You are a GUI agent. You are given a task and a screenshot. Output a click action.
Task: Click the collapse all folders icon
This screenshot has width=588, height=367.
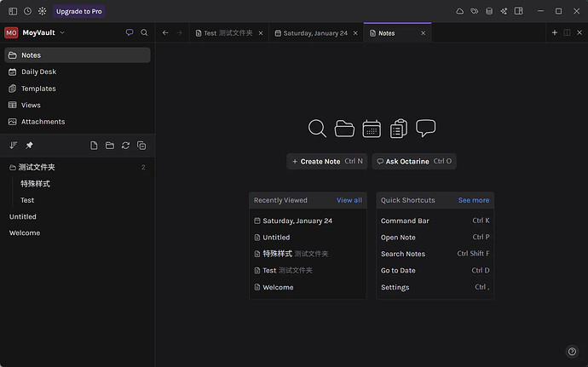click(x=141, y=146)
